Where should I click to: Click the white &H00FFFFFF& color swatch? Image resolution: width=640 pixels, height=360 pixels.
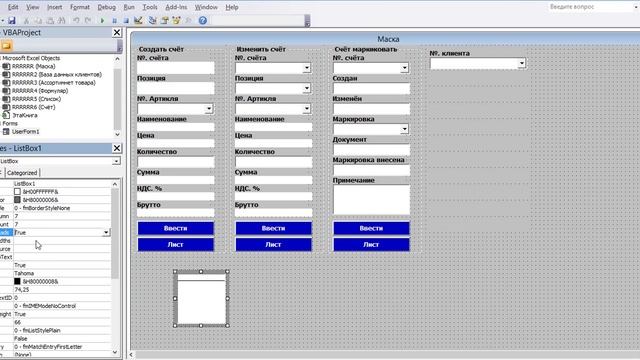17,191
